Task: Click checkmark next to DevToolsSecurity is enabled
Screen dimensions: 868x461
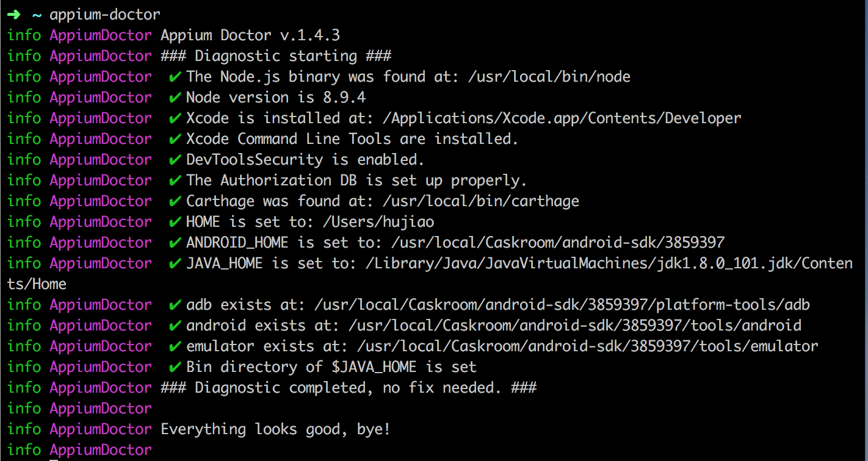Action: tap(175, 160)
